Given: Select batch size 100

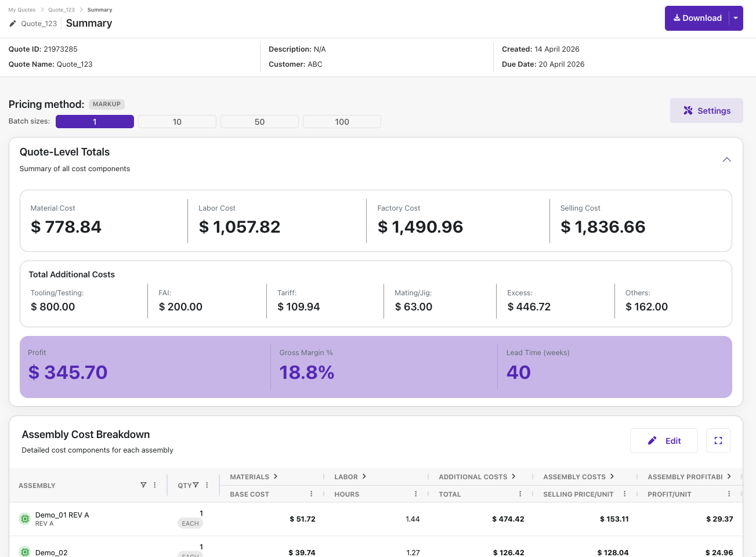Looking at the screenshot, I should 342,122.
